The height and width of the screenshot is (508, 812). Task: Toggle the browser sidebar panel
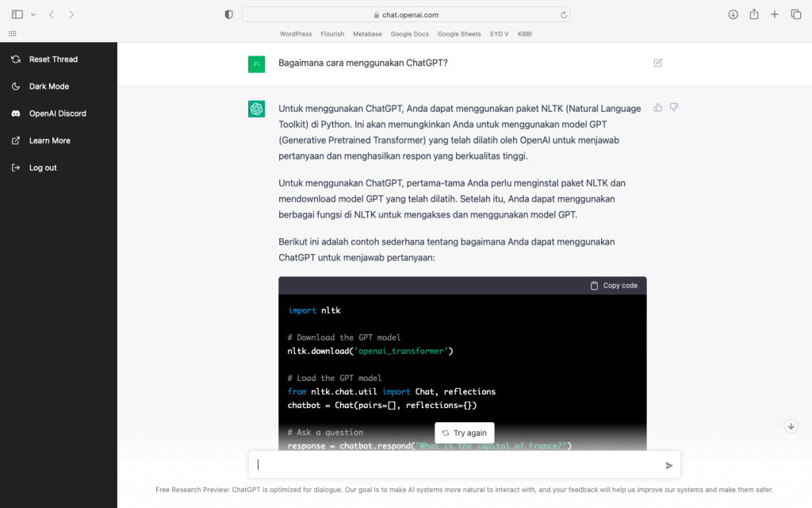point(17,13)
